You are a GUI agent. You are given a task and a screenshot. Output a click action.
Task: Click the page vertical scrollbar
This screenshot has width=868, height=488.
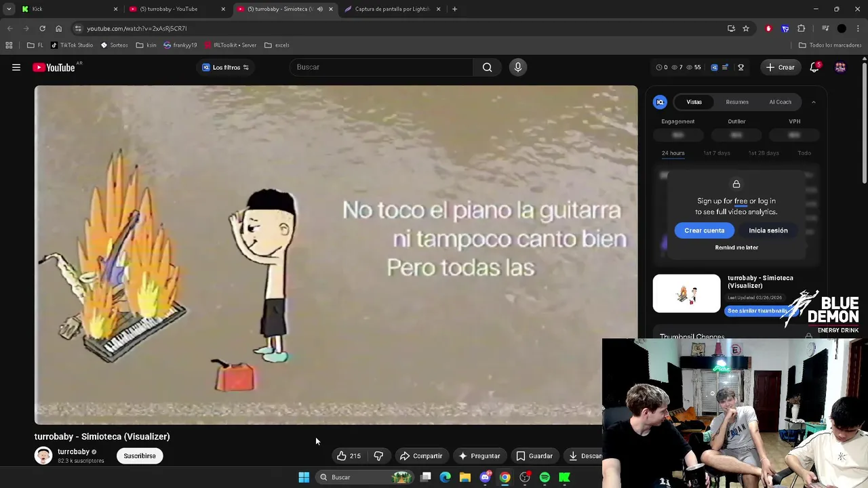[x=864, y=122]
